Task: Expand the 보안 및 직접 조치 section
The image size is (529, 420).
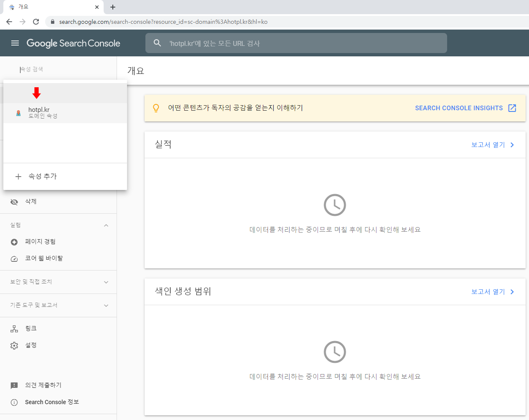Action: (58, 282)
